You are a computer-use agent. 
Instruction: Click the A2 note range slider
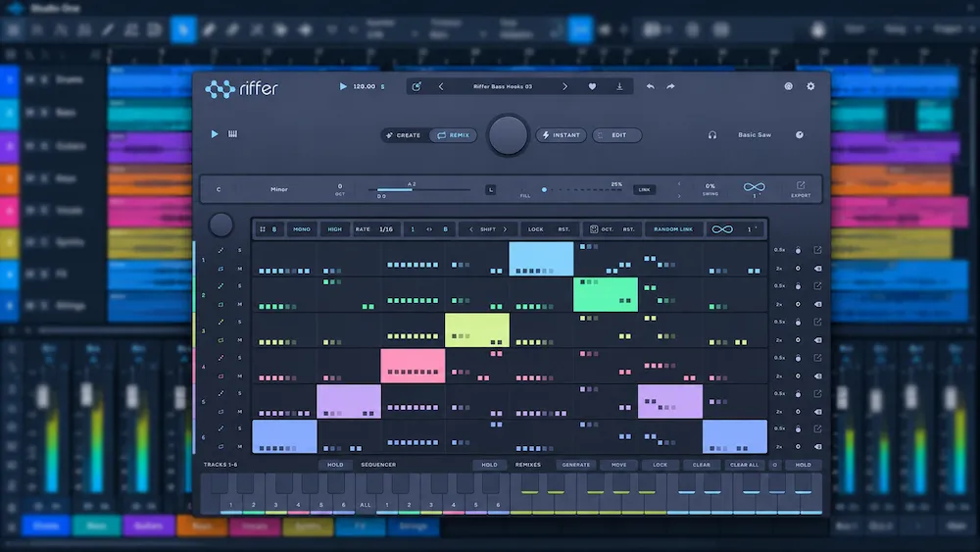point(418,189)
